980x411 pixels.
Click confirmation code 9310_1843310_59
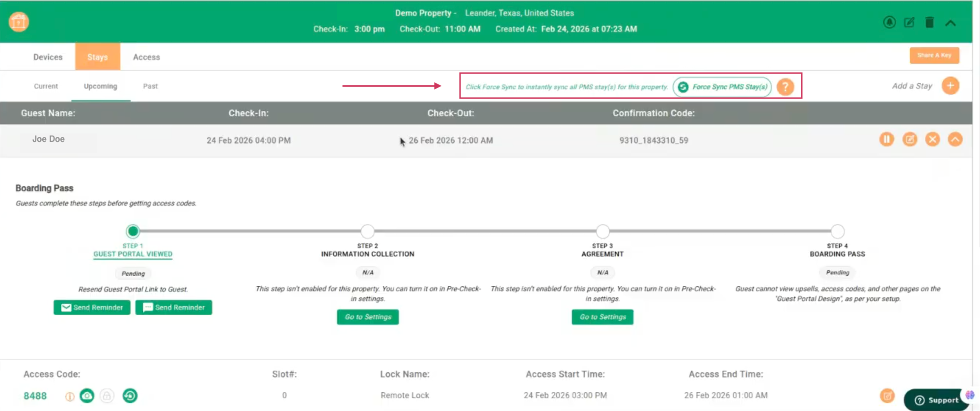653,140
